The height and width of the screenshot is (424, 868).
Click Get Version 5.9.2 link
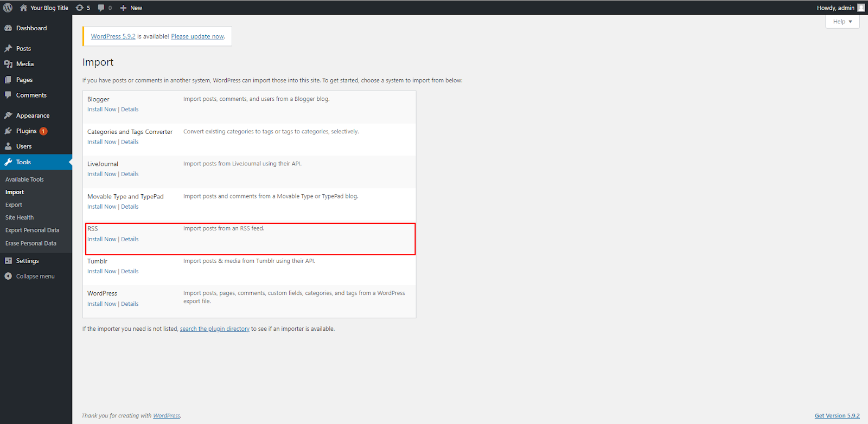(x=837, y=416)
